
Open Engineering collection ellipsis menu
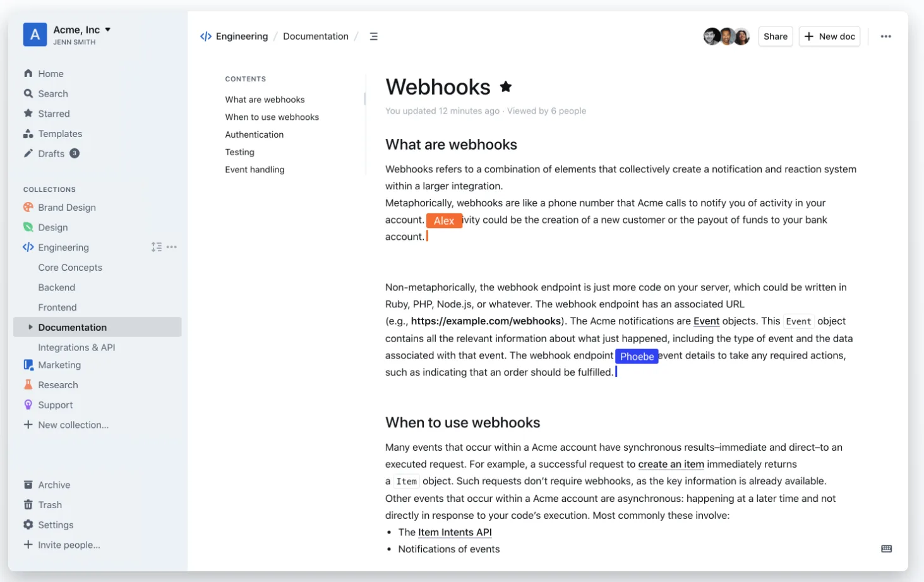[x=172, y=247]
